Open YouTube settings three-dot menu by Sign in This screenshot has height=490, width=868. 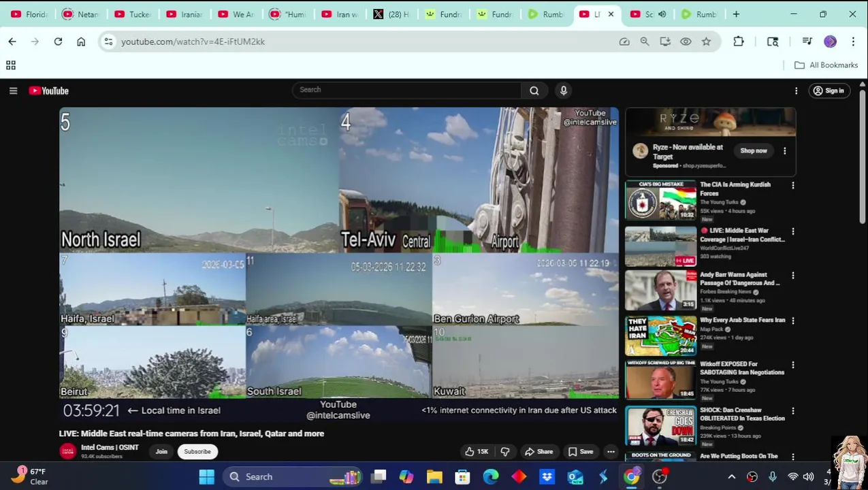click(x=796, y=91)
